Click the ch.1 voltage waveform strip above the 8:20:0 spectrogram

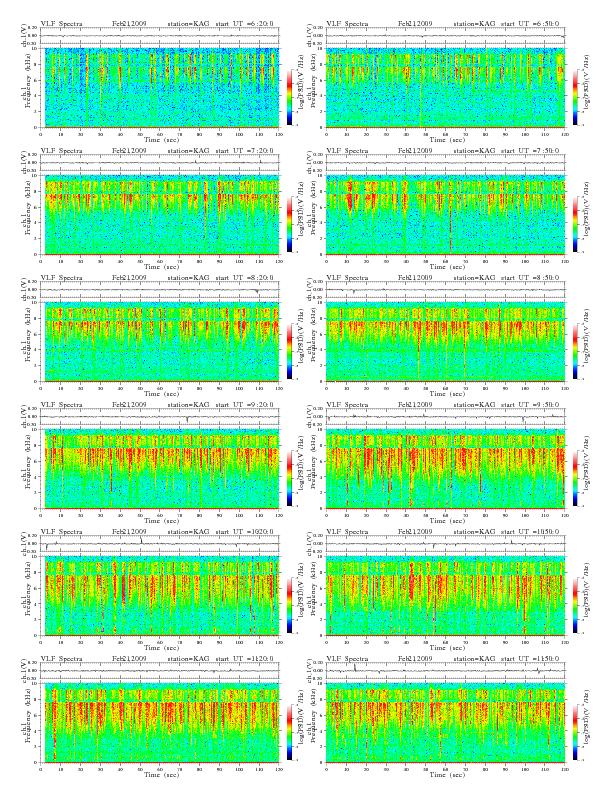[160, 290]
